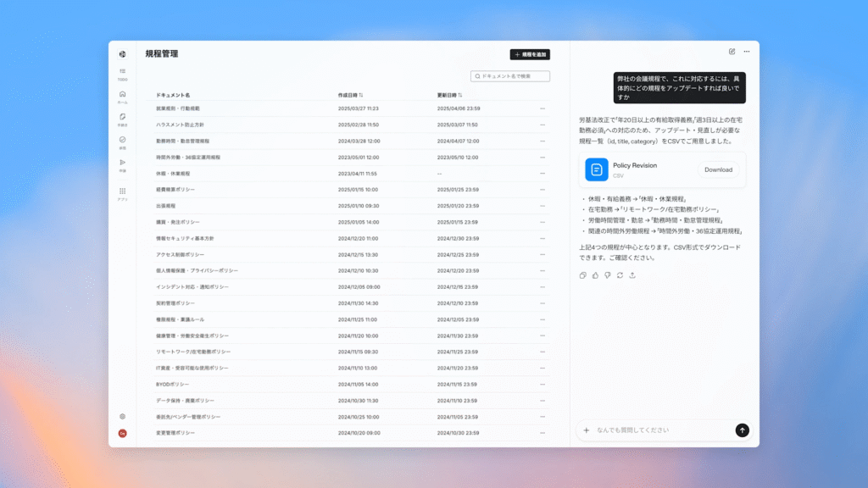Regenerate the assistant response
The height and width of the screenshot is (488, 868).
click(x=620, y=275)
